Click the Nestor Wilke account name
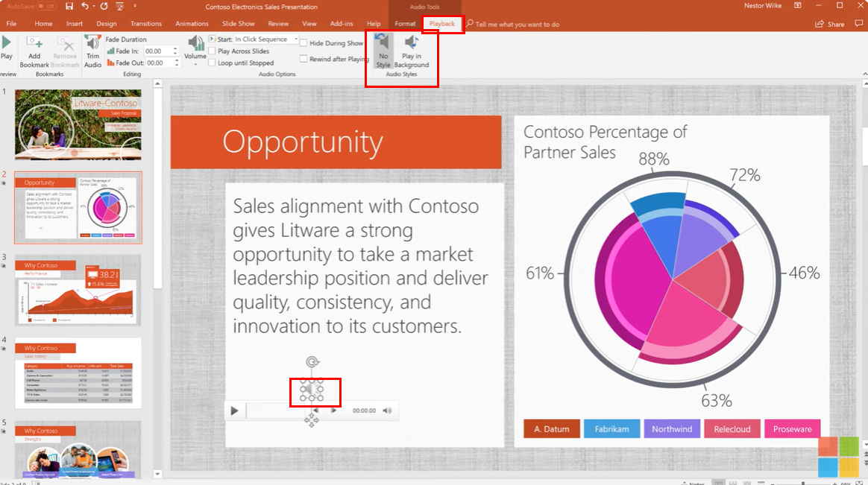Screen dimensions: 868x485 pyautogui.click(x=763, y=5)
